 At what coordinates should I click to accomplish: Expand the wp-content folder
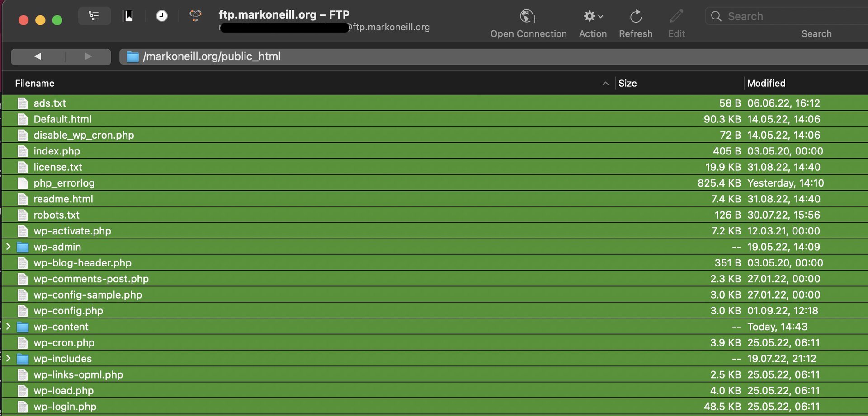8,326
